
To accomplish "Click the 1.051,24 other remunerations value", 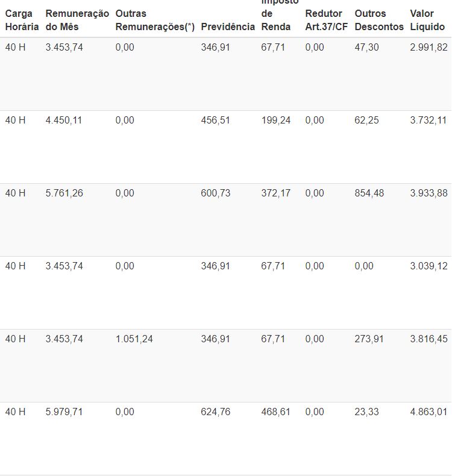I will pyautogui.click(x=134, y=339).
